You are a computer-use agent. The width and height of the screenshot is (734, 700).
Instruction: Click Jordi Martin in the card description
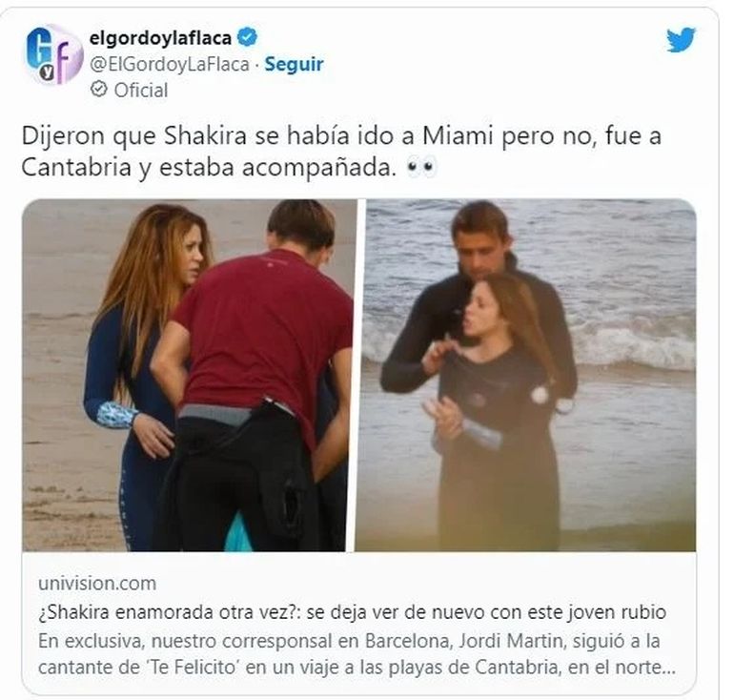[x=510, y=641]
